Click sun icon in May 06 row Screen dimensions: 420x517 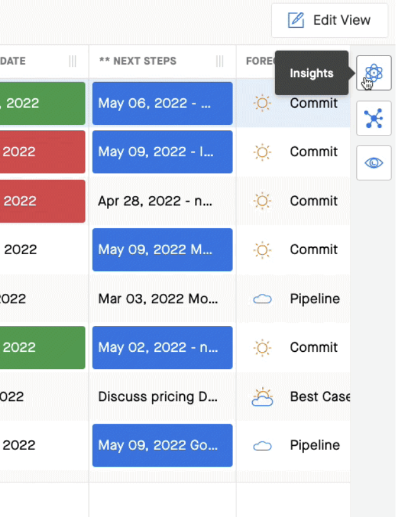(x=262, y=103)
